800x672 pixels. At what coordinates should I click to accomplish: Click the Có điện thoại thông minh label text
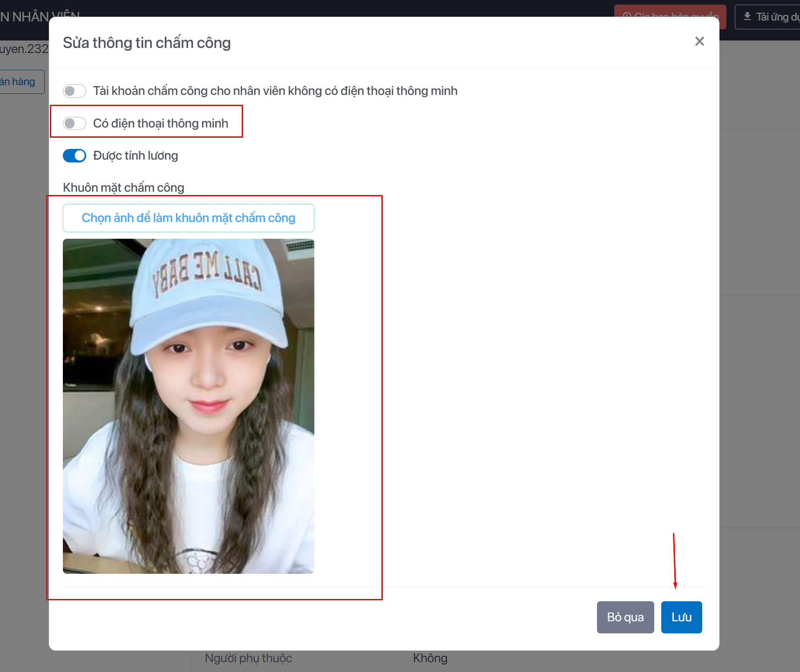pyautogui.click(x=160, y=123)
